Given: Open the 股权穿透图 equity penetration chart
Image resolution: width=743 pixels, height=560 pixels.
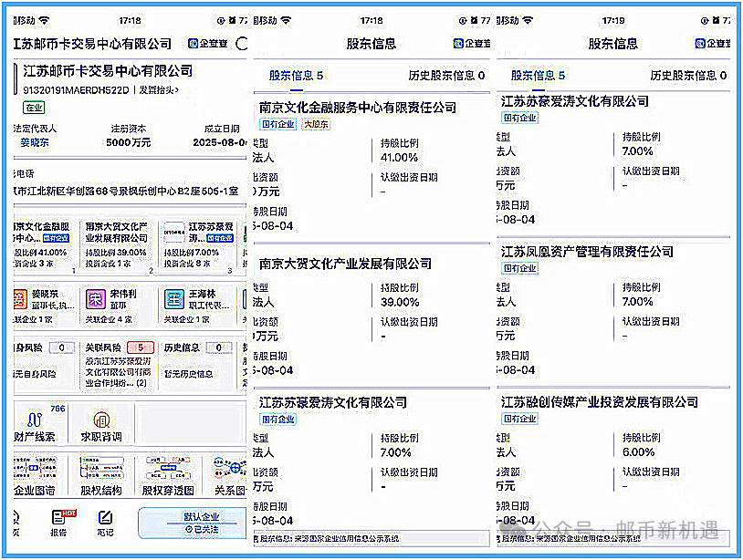Looking at the screenshot, I should 168,476.
